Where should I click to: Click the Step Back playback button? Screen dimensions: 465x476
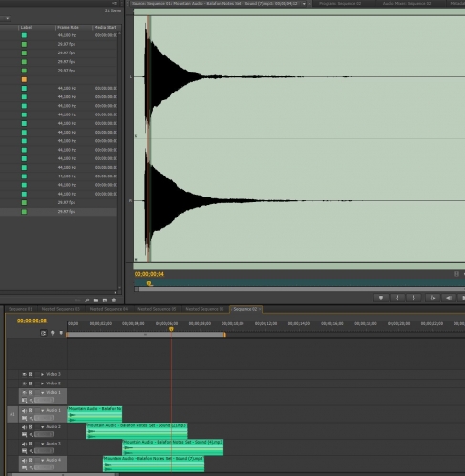pyautogui.click(x=449, y=298)
